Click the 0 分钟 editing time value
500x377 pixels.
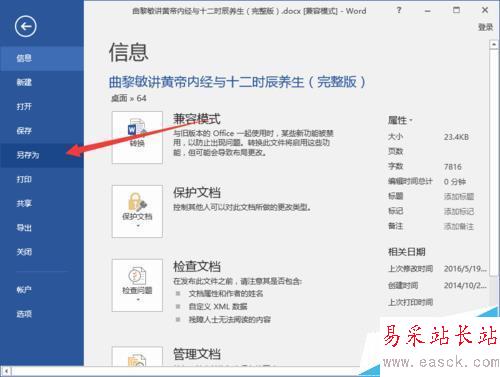coord(455,182)
